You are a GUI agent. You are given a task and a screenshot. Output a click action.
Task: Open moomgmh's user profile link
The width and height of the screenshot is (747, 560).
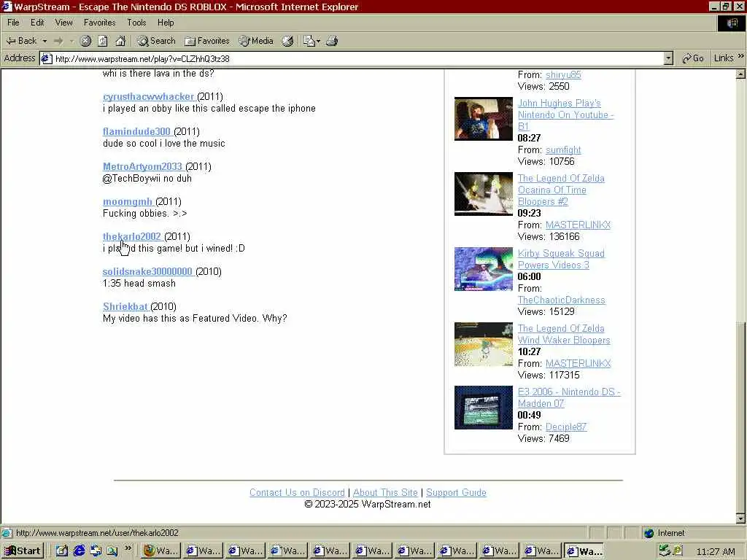[128, 201]
